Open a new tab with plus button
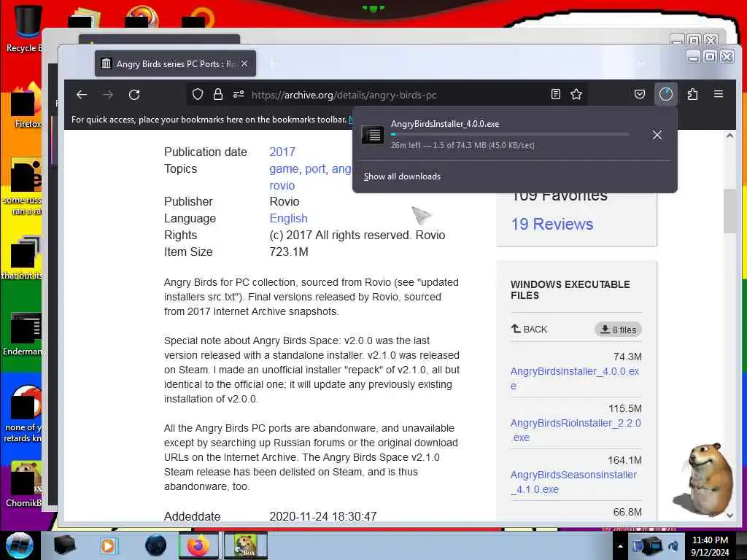The height and width of the screenshot is (560, 747). (273, 64)
